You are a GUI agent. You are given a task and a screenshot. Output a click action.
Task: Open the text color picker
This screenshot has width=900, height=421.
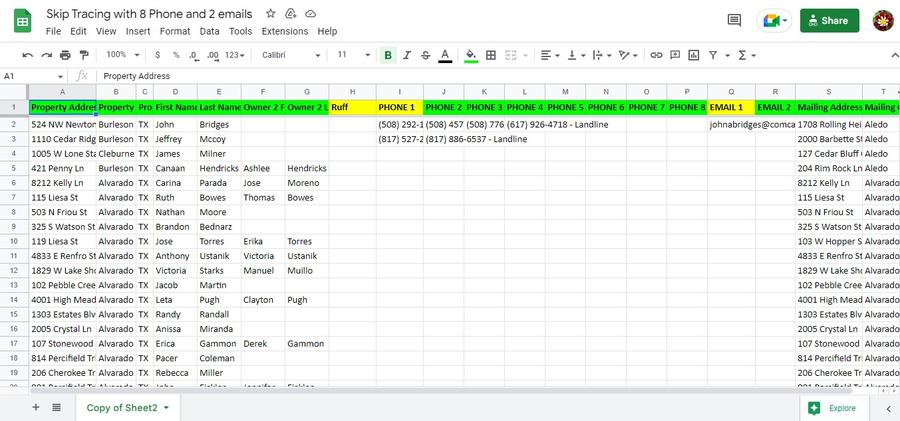[445, 55]
